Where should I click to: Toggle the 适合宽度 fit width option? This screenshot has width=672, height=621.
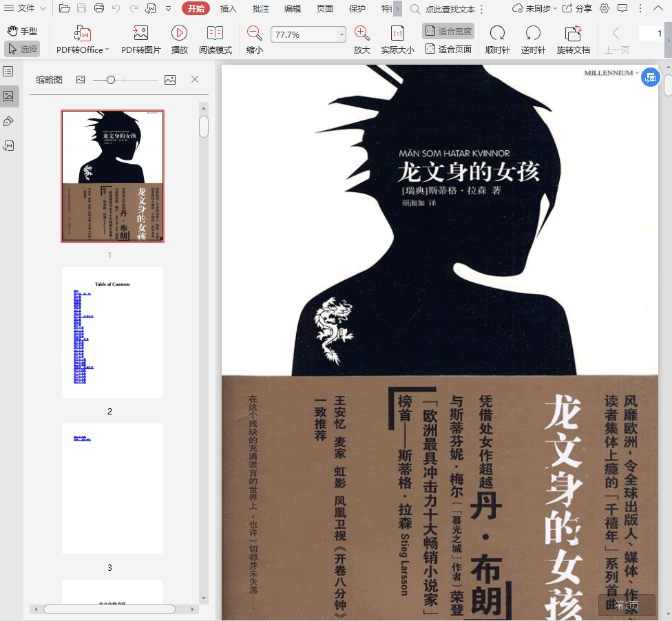tap(448, 31)
